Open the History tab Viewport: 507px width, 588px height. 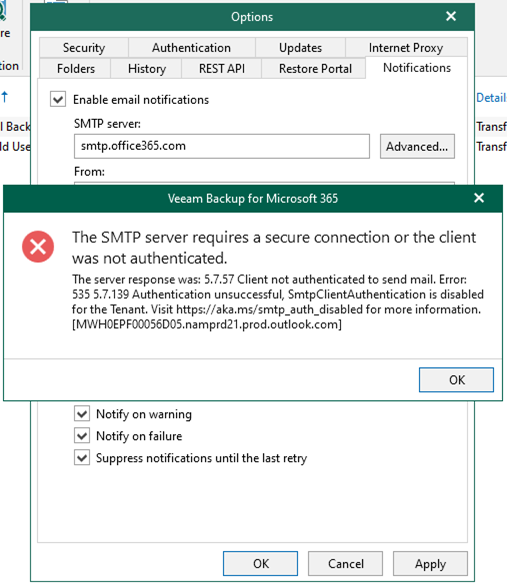click(147, 69)
